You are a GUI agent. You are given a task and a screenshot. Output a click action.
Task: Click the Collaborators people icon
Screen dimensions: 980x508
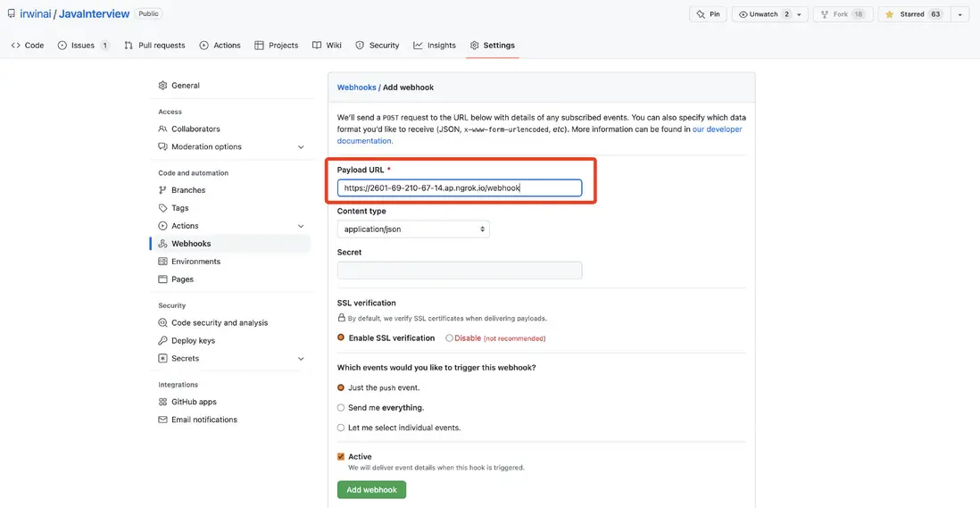pos(162,129)
